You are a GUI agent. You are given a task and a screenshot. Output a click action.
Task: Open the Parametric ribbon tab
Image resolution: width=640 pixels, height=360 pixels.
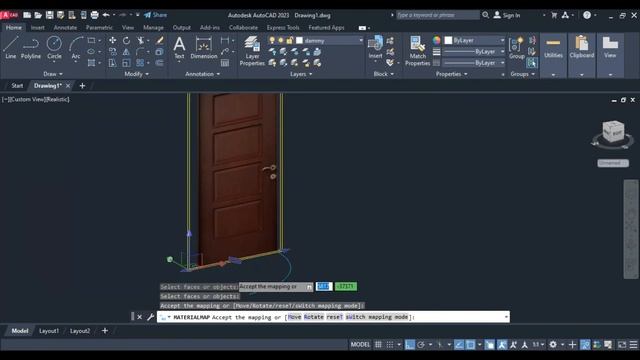pyautogui.click(x=99, y=28)
